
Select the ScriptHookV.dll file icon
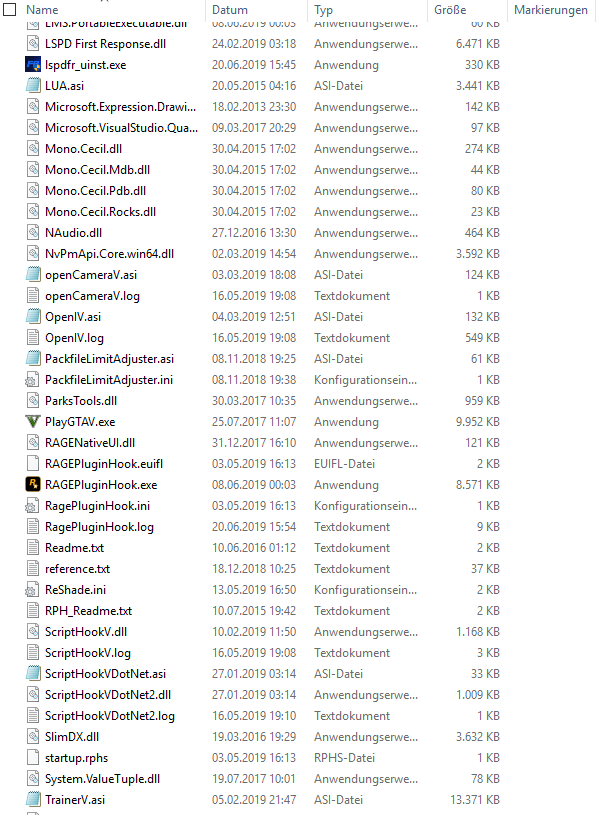coord(33,632)
